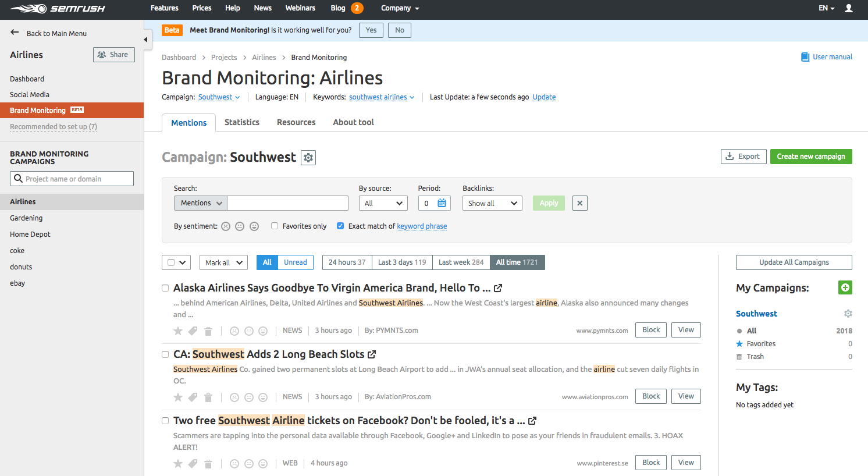Tag the CA: Southwest mention
This screenshot has height=476, width=868.
coord(193,397)
